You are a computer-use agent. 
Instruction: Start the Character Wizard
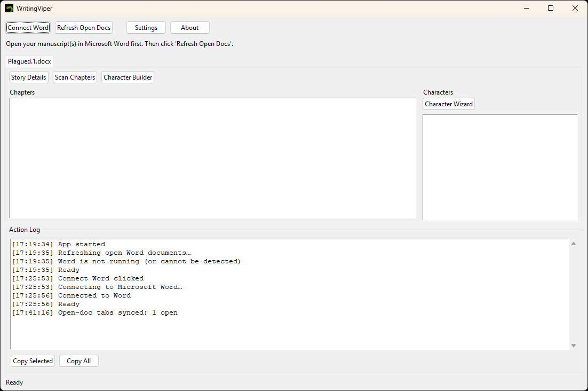coord(448,104)
